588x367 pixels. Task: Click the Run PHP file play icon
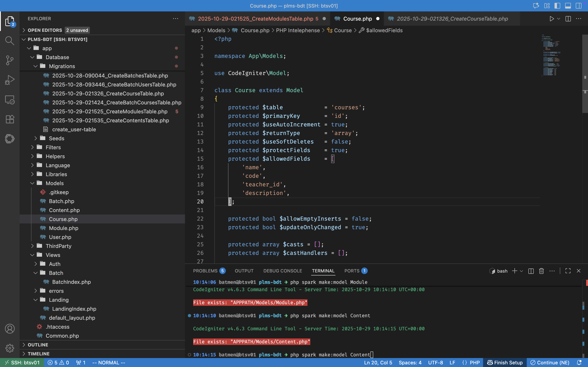[x=551, y=19]
